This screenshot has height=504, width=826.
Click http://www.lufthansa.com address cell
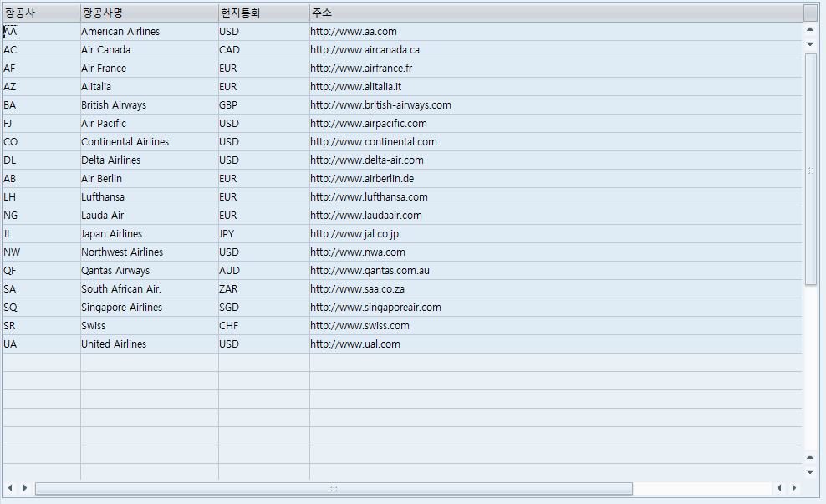click(556, 197)
